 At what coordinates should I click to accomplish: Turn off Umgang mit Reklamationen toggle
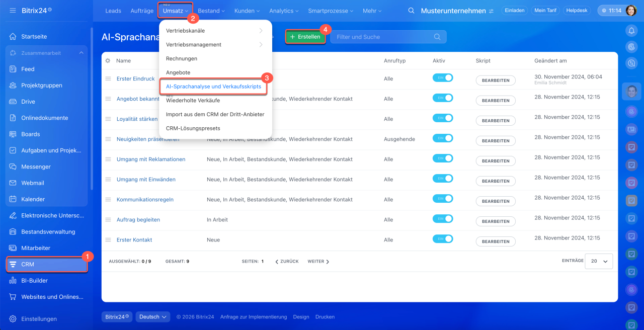click(443, 158)
